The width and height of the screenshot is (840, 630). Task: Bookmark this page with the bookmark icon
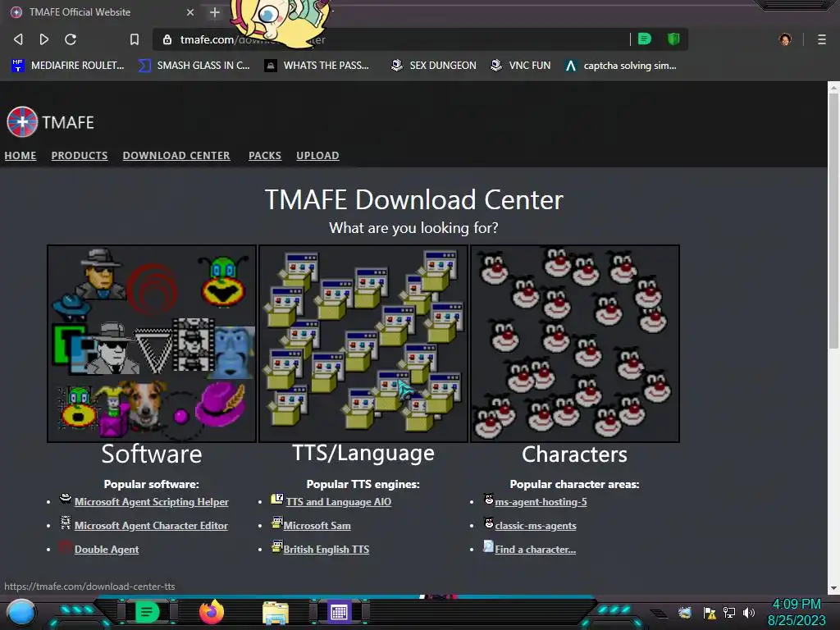[135, 39]
